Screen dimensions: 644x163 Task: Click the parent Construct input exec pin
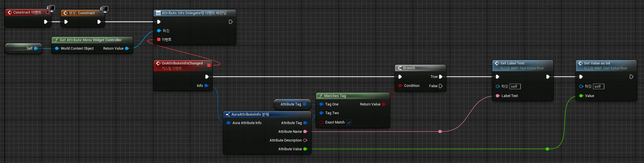click(66, 22)
